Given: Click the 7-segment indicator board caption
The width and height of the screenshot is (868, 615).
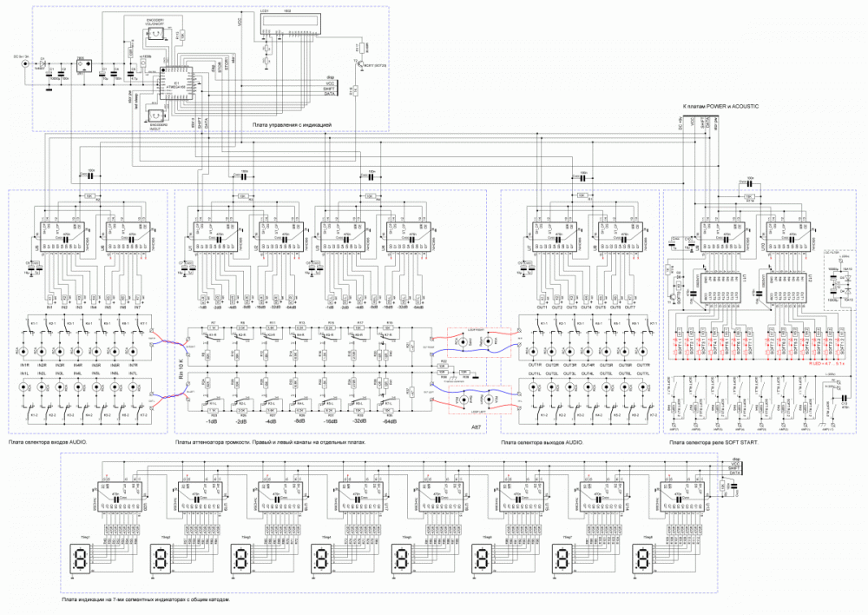Looking at the screenshot, I should pyautogui.click(x=146, y=599).
